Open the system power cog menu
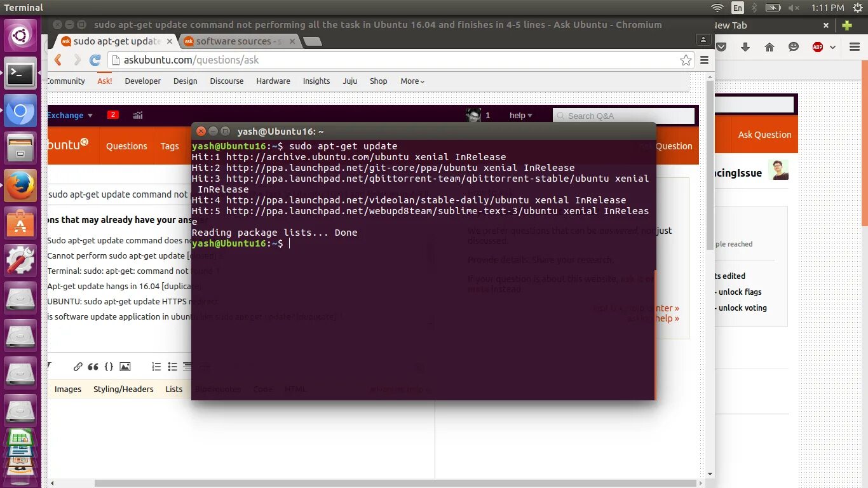This screenshot has width=868, height=488. (857, 8)
